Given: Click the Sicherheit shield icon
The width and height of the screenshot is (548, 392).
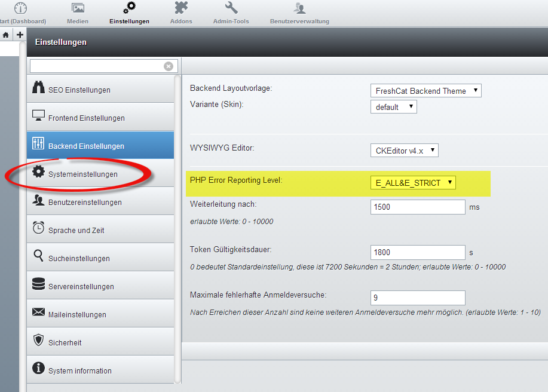Looking at the screenshot, I should tap(38, 341).
